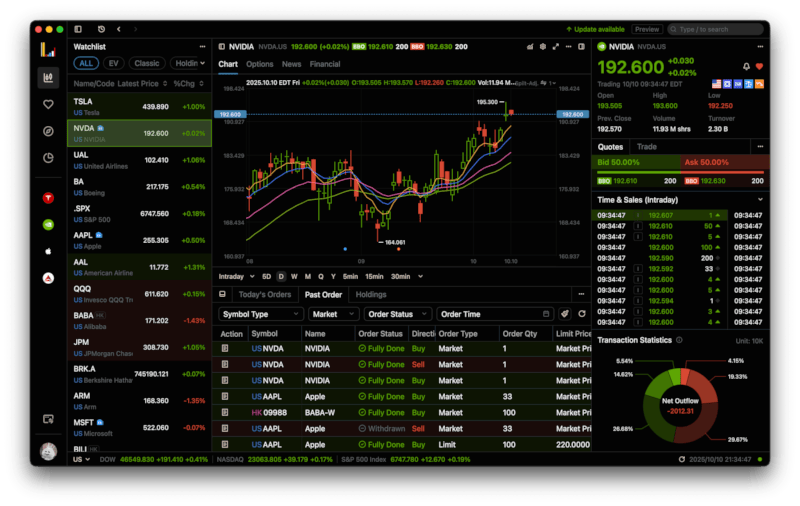
Task: Click the price alert bell icon for NVIDIA
Action: 746,66
